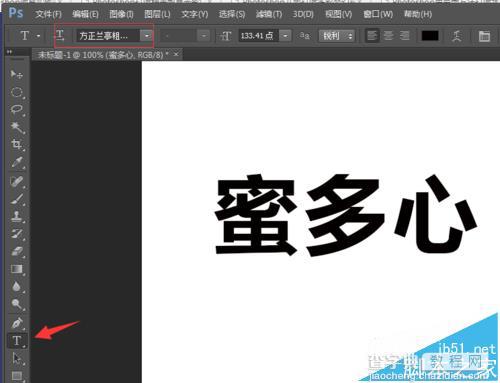Select the Healing Brush tool
Screen dimensions: 500x383
point(17,182)
